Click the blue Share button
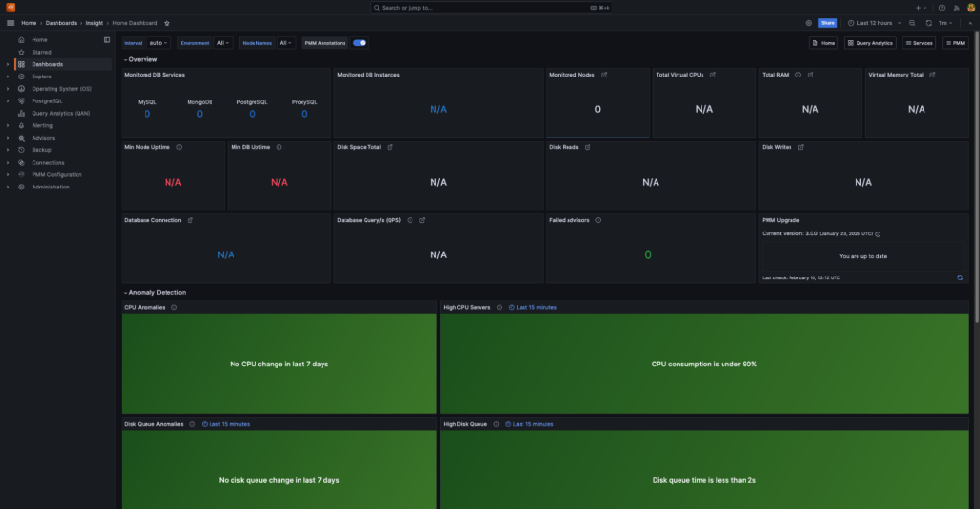Image resolution: width=980 pixels, height=509 pixels. click(x=828, y=22)
